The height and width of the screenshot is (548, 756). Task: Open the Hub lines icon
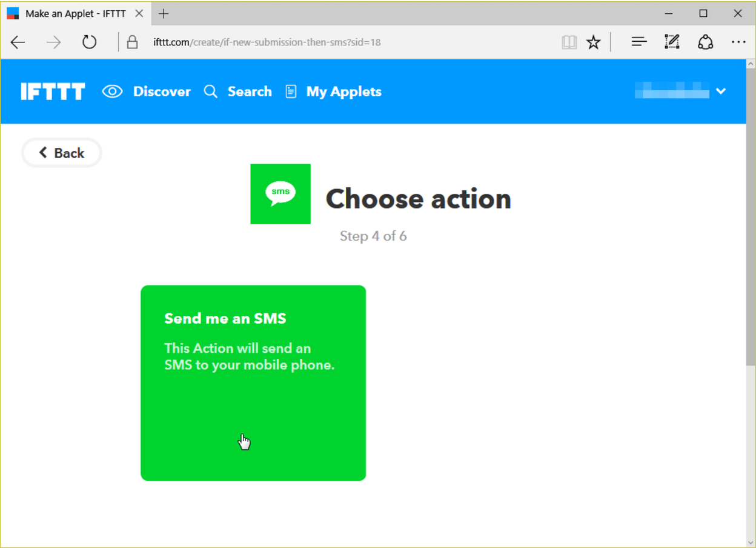coord(638,42)
